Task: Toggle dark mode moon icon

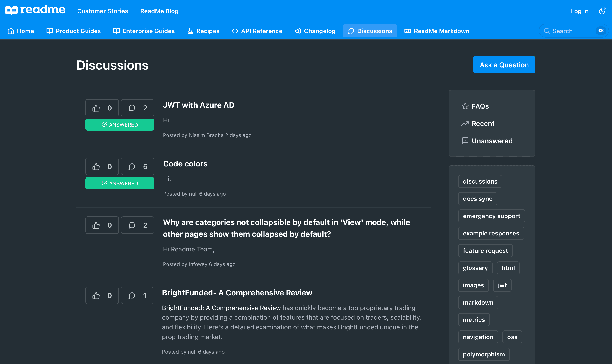Action: tap(602, 11)
